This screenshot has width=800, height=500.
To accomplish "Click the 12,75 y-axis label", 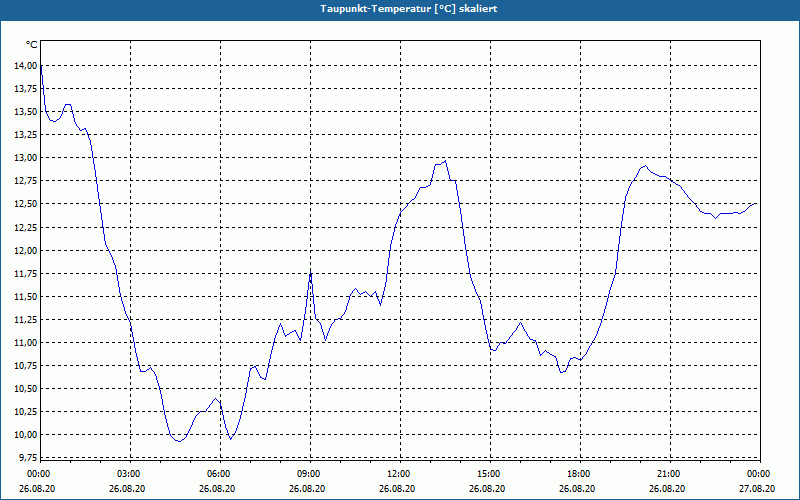I will [26, 181].
